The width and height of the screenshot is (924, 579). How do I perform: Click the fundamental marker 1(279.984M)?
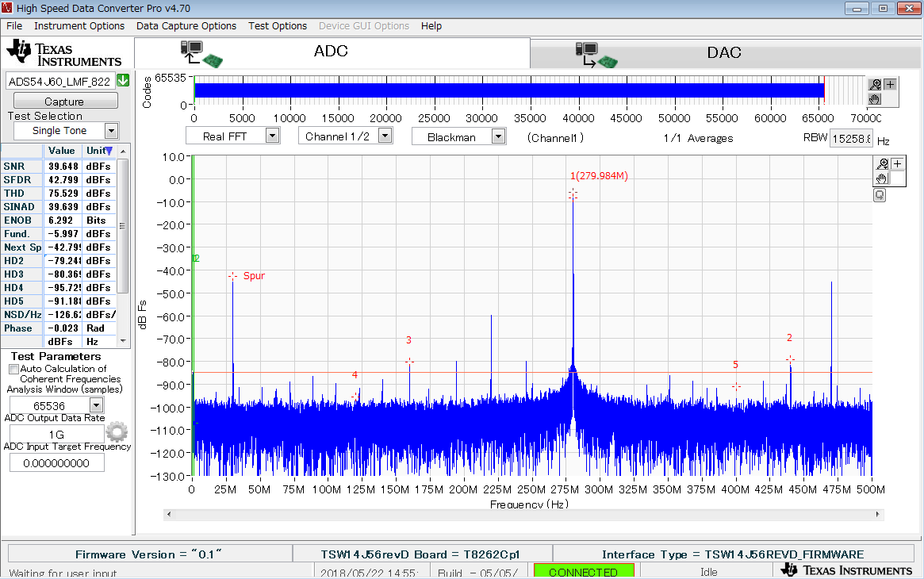coord(573,194)
